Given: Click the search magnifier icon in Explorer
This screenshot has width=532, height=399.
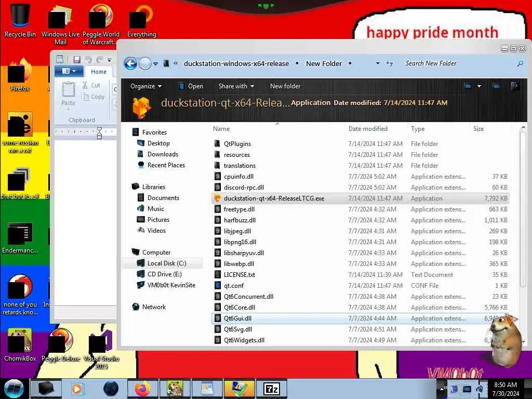Looking at the screenshot, I should [x=520, y=63].
